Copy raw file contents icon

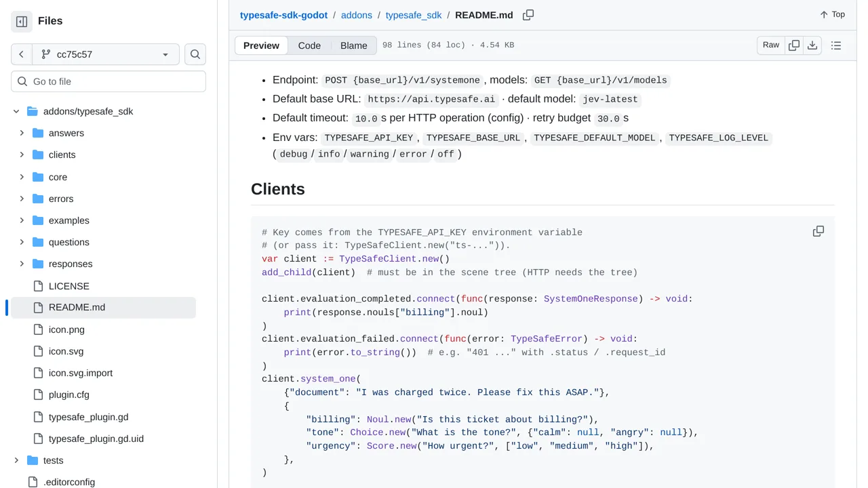pos(794,45)
